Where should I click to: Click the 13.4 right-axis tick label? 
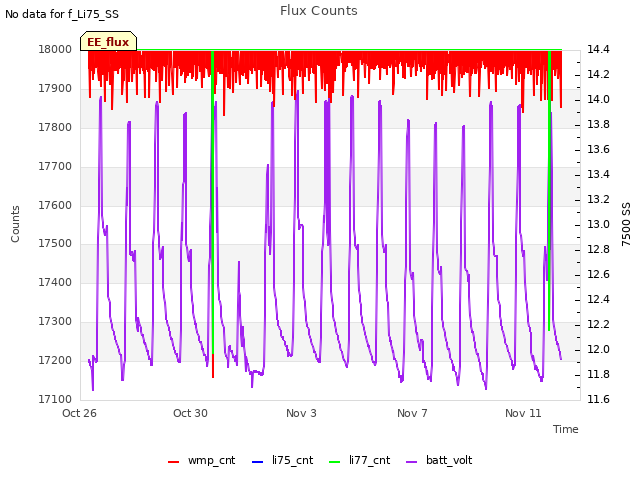[x=598, y=175]
